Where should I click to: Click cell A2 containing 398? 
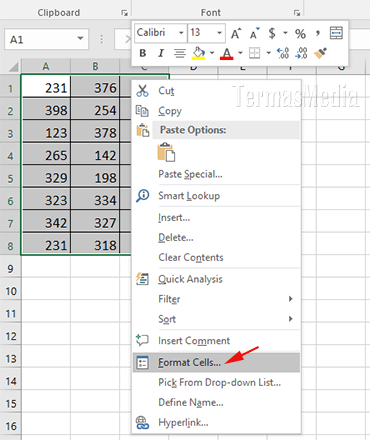[x=46, y=110]
